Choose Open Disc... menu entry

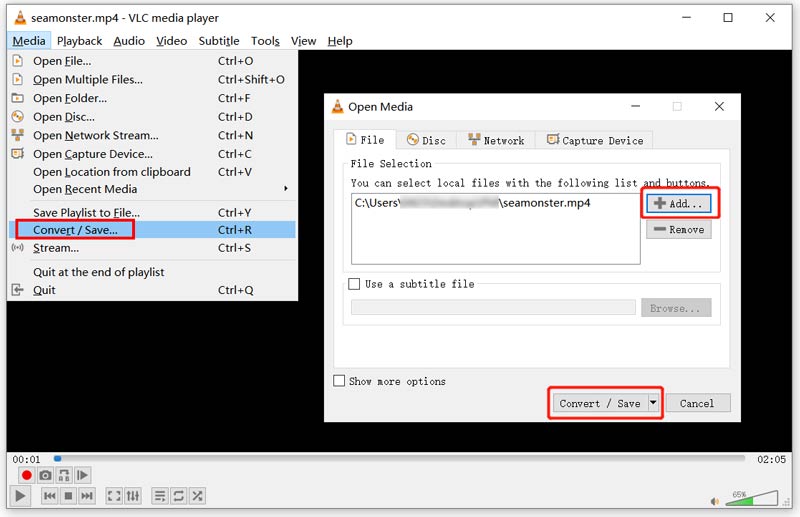click(x=153, y=117)
